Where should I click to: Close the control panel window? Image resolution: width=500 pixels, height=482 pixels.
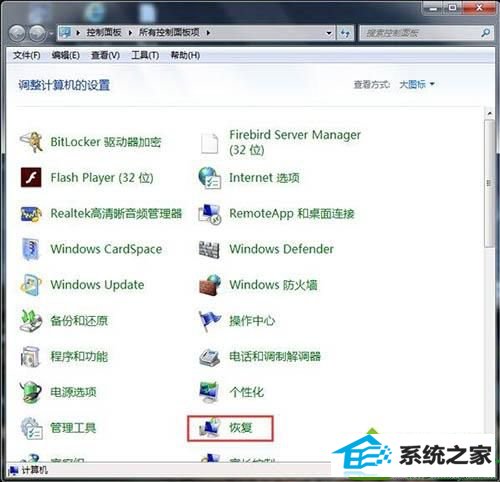coord(480,7)
